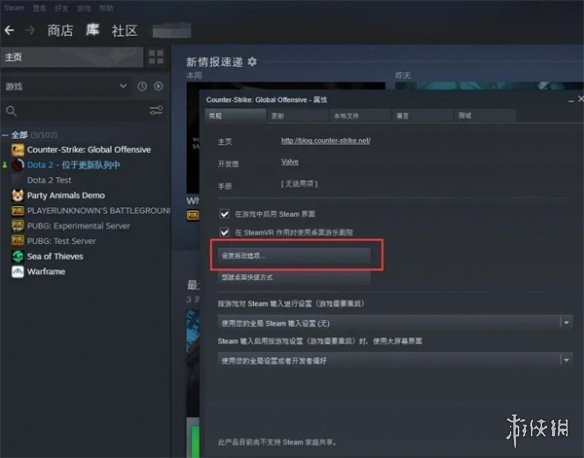The width and height of the screenshot is (584, 458).
Task: Open 新情报速递 settings gear
Action: click(x=252, y=61)
